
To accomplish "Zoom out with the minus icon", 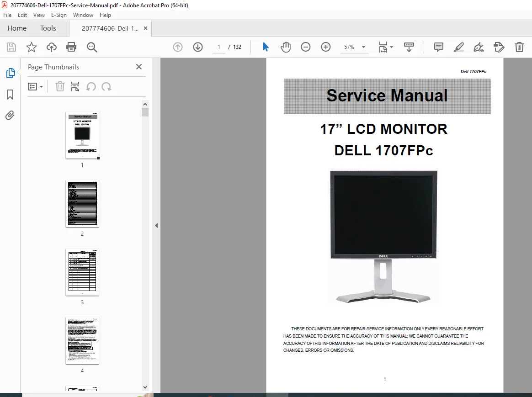I will click(x=306, y=47).
